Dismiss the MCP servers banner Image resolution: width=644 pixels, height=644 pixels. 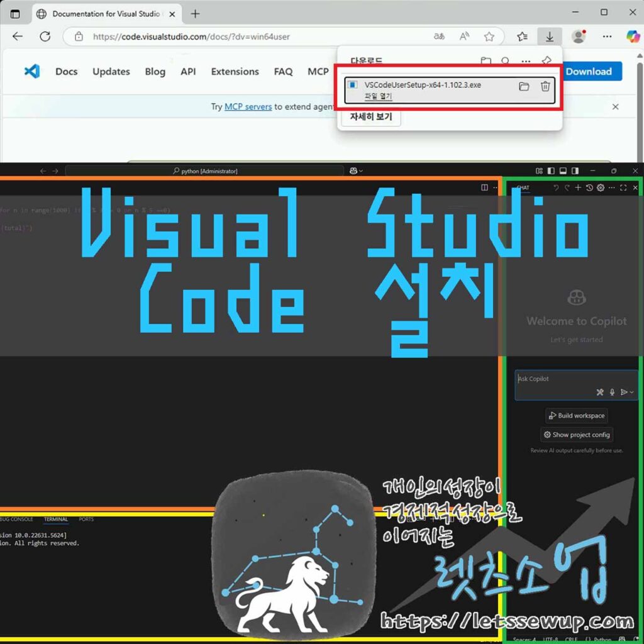(615, 107)
